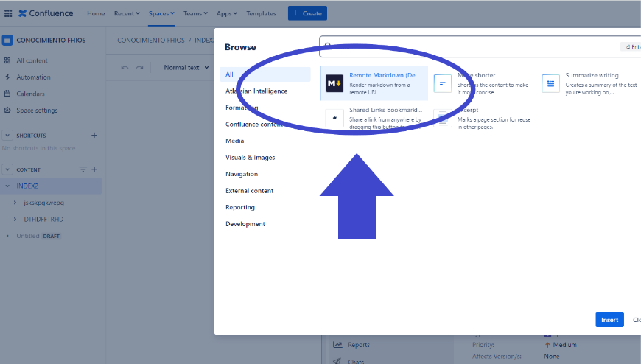Screen dimensions: 641x364
Task: Click the Create button in header
Action: (307, 13)
